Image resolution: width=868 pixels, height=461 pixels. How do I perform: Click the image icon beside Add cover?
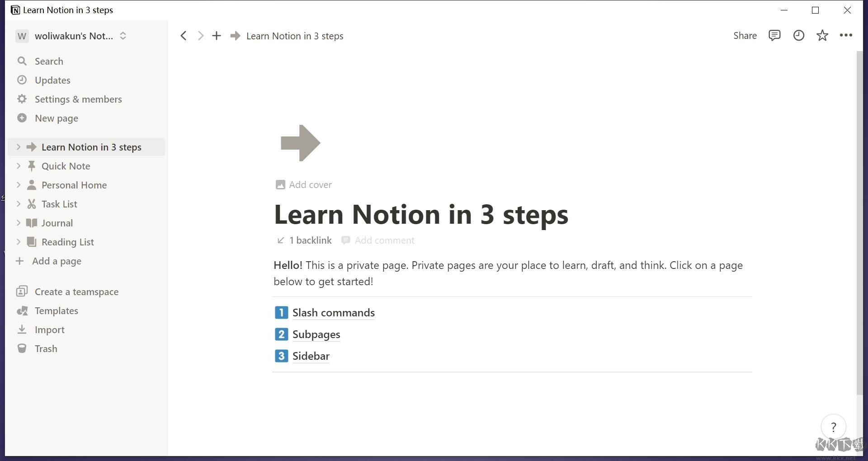click(x=280, y=185)
